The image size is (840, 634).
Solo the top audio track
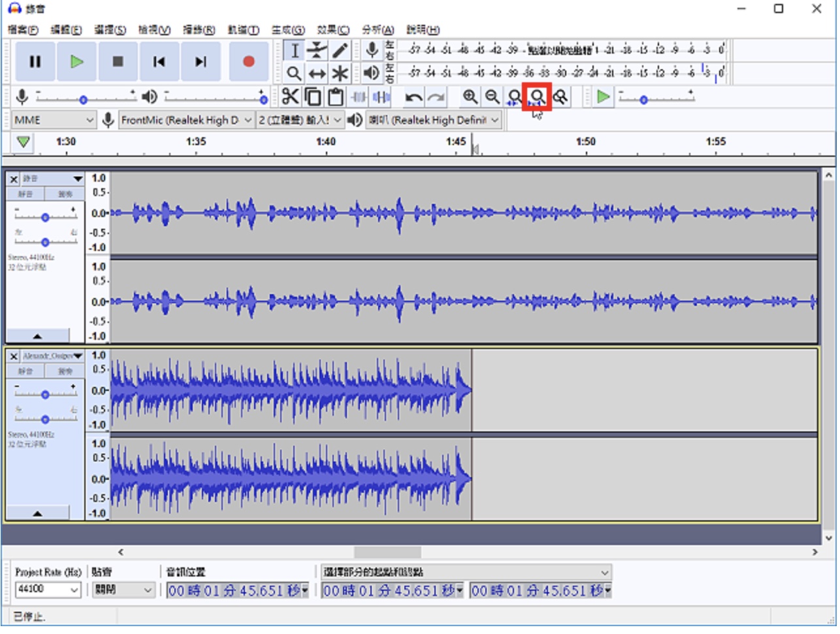[65, 194]
